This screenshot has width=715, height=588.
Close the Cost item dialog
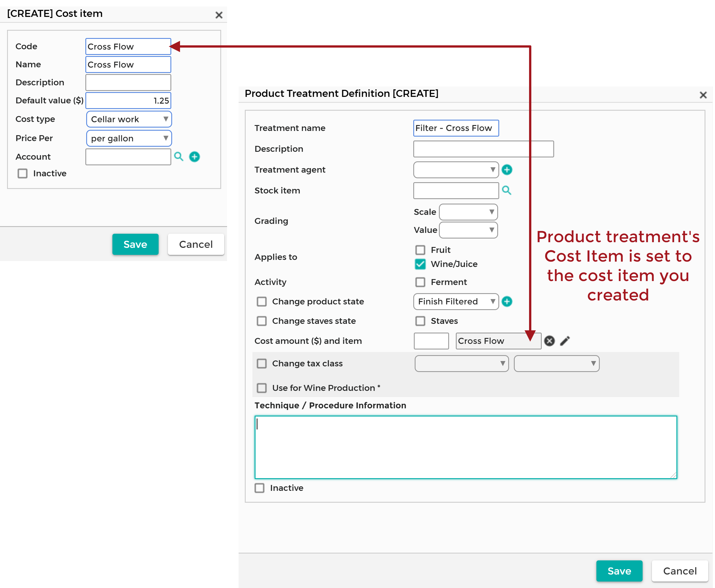tap(219, 15)
